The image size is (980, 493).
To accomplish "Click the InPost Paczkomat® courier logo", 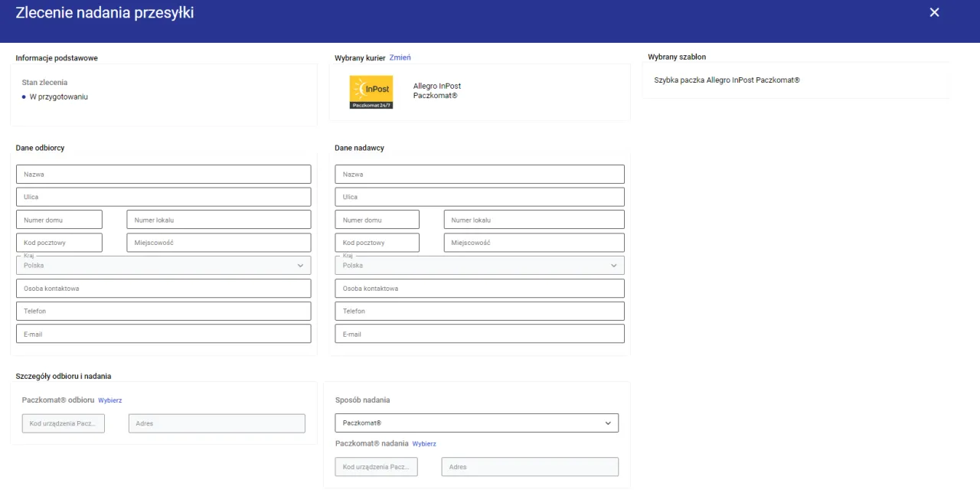I will (371, 91).
